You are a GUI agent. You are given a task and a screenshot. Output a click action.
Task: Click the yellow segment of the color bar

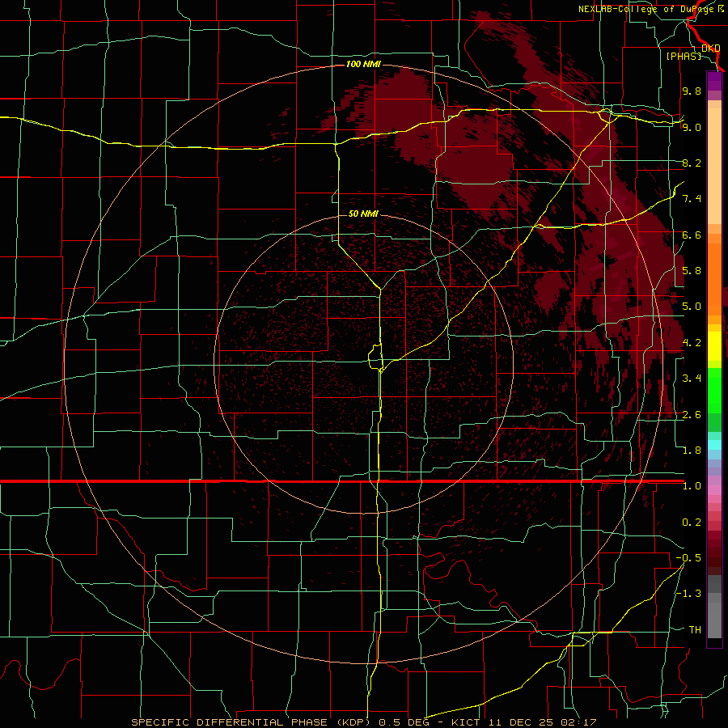point(714,346)
